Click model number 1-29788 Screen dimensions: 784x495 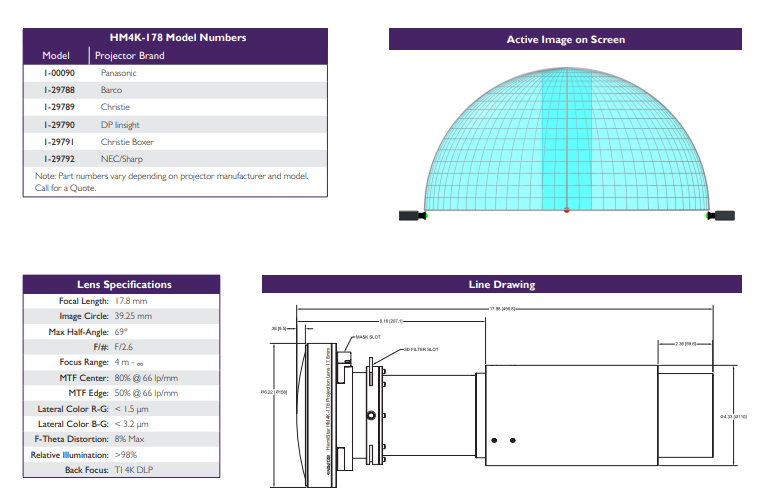(59, 90)
